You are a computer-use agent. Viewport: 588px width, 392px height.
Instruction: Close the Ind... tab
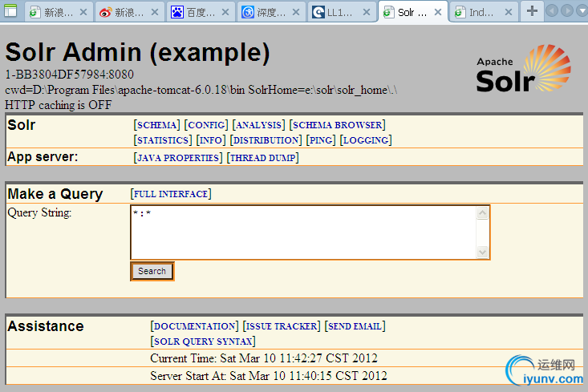click(x=509, y=12)
